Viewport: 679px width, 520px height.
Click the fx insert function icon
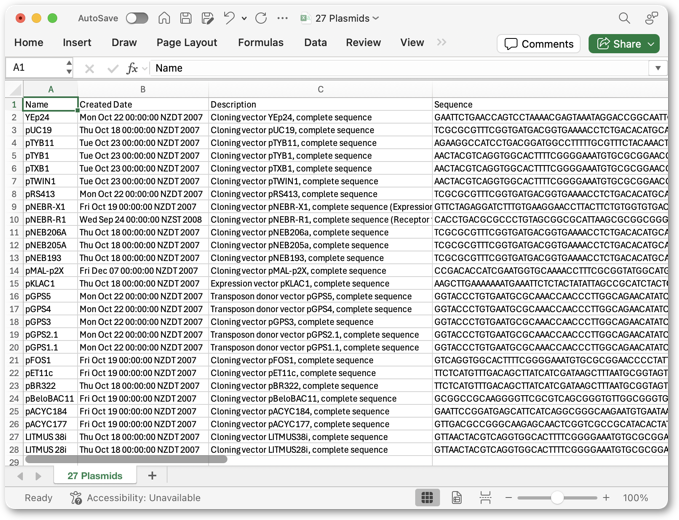pos(132,68)
